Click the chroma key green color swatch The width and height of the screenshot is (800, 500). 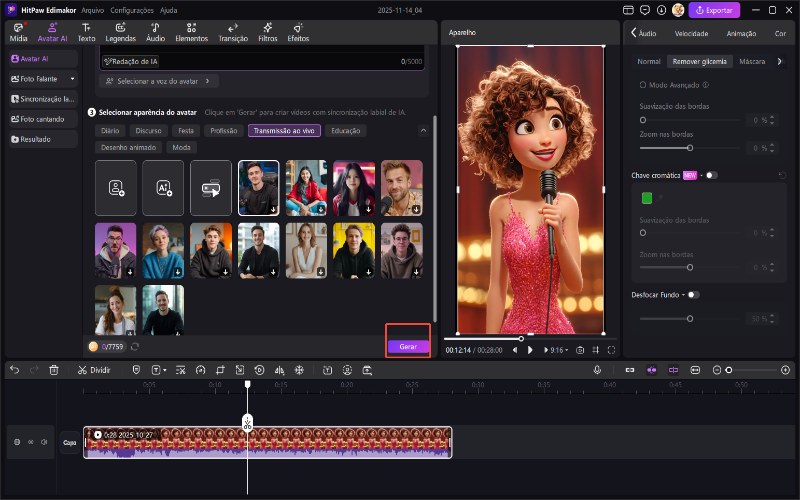pyautogui.click(x=647, y=198)
